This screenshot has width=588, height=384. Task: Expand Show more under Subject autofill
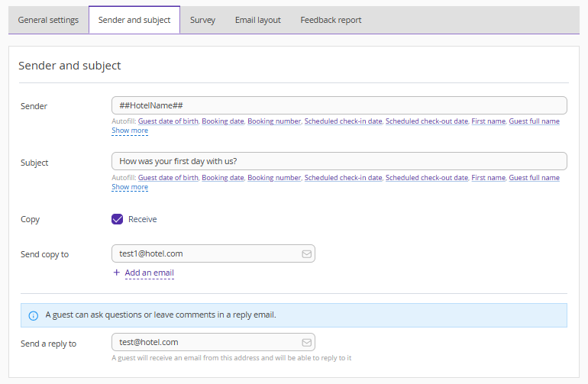(130, 187)
